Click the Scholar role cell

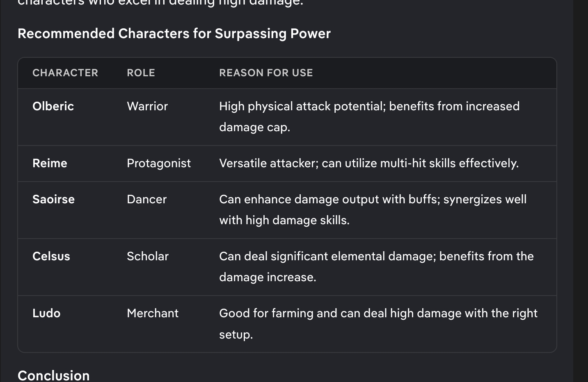(148, 256)
